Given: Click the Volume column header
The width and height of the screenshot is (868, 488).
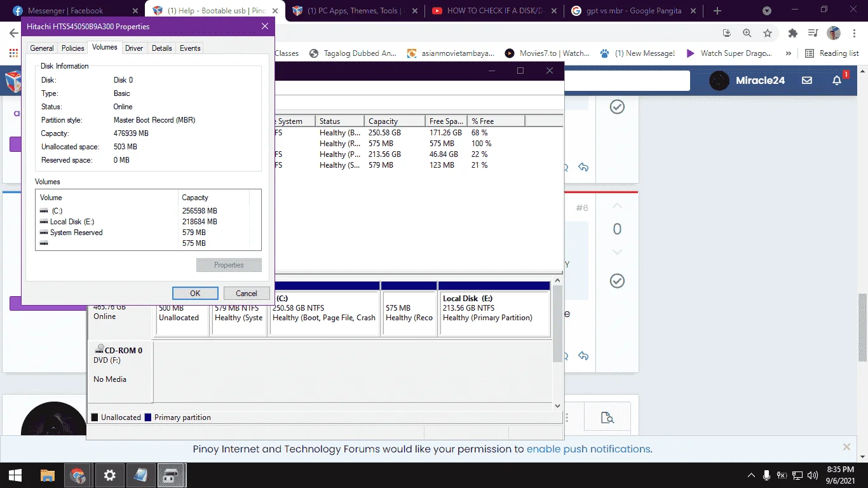Looking at the screenshot, I should point(107,198).
